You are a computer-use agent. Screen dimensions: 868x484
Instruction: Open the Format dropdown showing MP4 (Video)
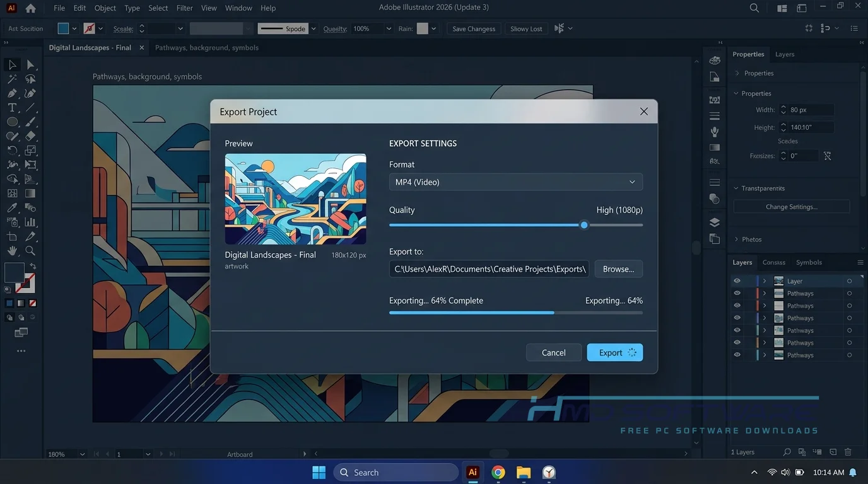click(516, 182)
